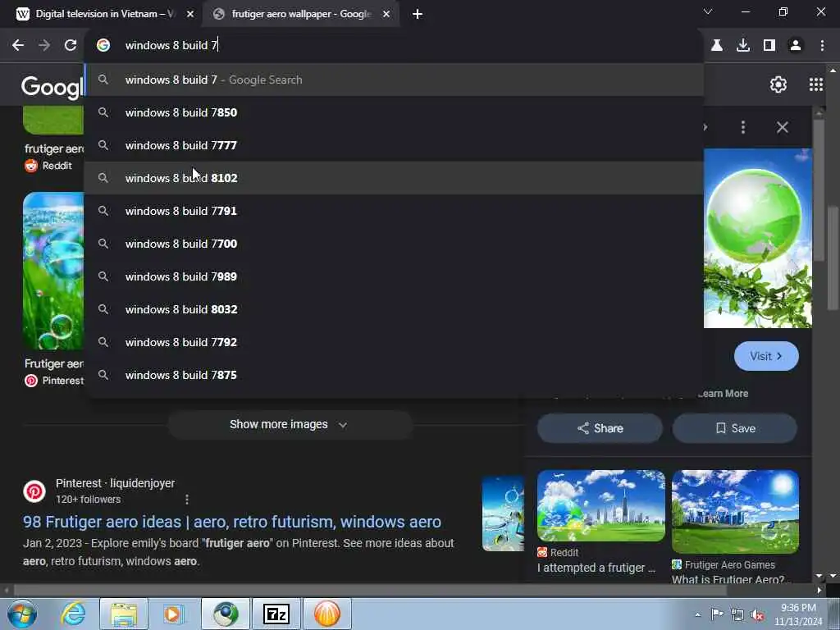Open a new browser tab
The image size is (840, 630).
click(418, 14)
